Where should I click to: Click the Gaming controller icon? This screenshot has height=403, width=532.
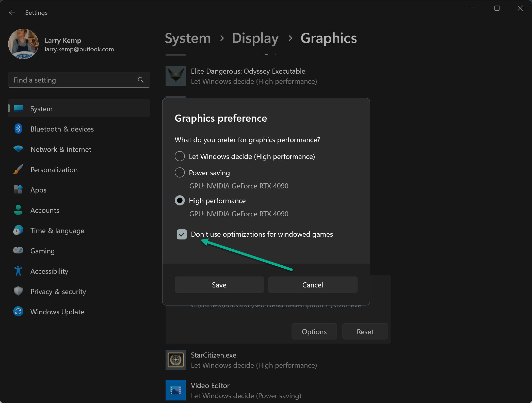tap(18, 250)
